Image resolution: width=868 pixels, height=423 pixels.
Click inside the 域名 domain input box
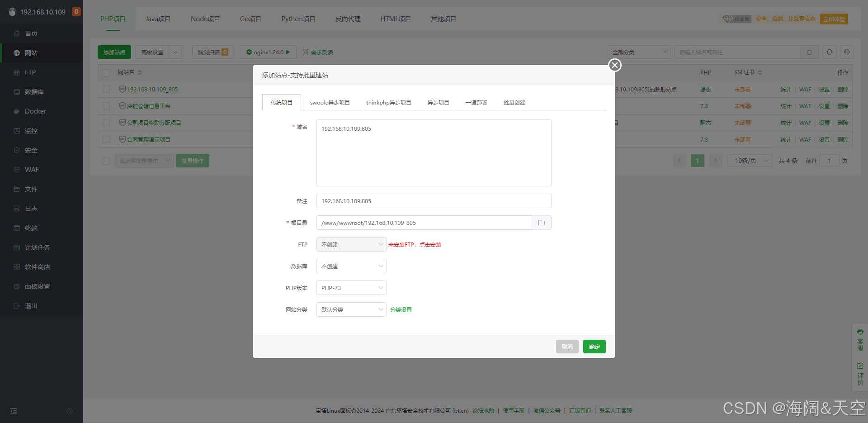click(433, 152)
